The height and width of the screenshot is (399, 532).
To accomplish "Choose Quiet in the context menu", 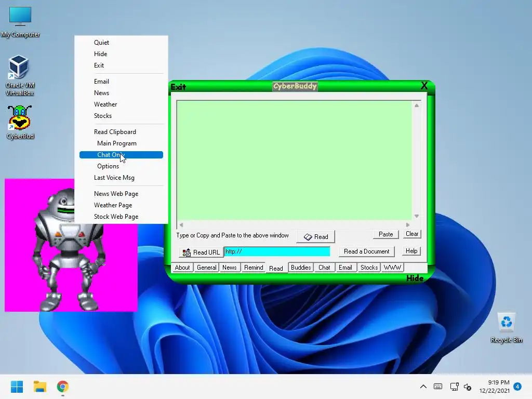I will click(x=121, y=43).
